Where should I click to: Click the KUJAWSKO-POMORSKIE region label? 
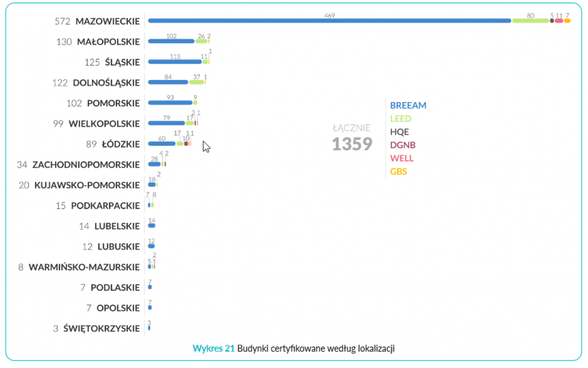pyautogui.click(x=87, y=185)
